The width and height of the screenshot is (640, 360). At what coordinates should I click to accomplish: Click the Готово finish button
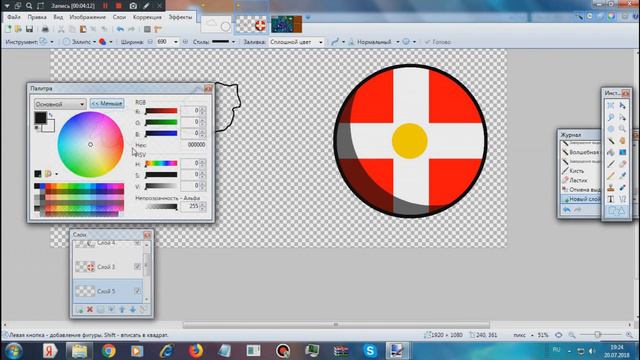click(438, 42)
